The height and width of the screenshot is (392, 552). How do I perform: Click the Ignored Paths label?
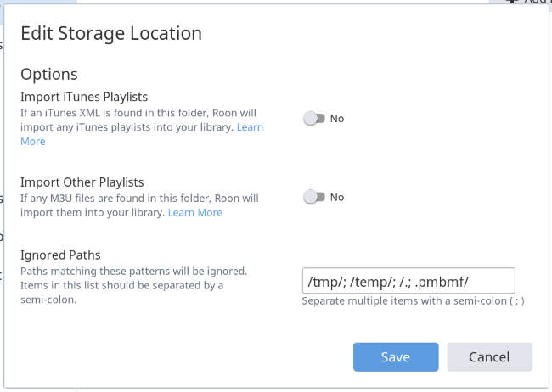coord(60,255)
